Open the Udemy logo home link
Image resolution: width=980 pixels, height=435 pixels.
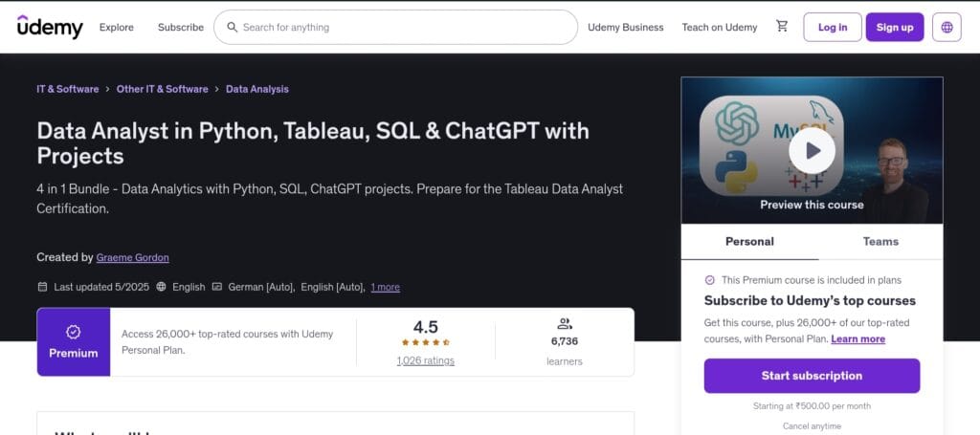[x=50, y=27]
